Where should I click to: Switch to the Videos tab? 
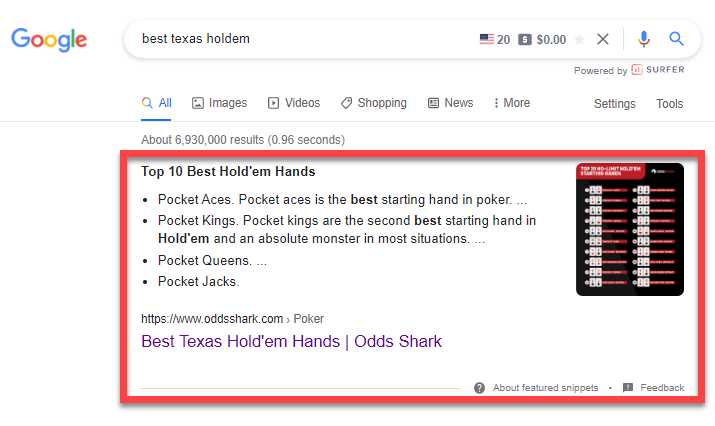[x=293, y=103]
